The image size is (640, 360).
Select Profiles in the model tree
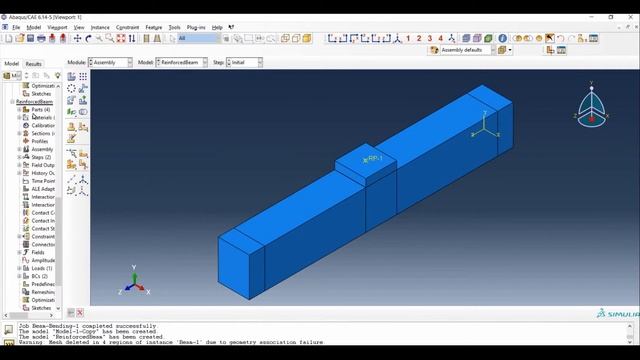click(x=40, y=141)
